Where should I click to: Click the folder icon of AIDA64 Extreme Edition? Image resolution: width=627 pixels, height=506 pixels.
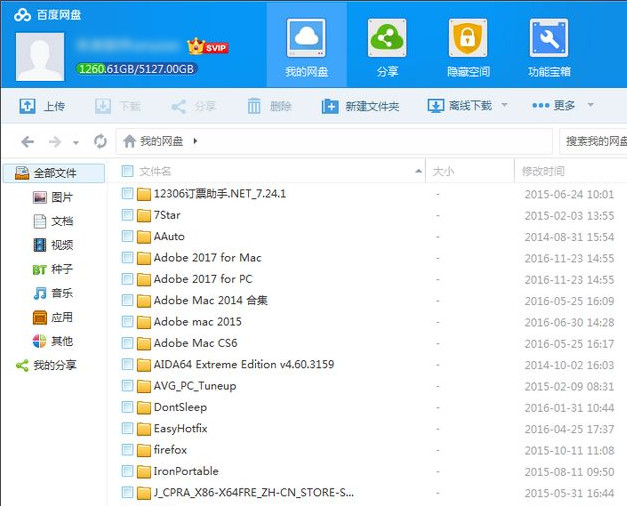click(x=144, y=365)
